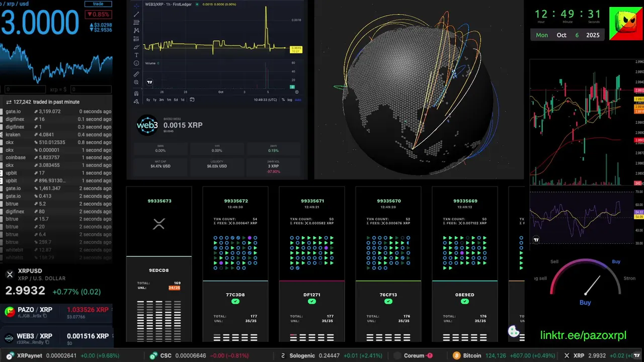Click validated checkmark under hash 08E9ED
The image size is (644, 362).
(465, 301)
